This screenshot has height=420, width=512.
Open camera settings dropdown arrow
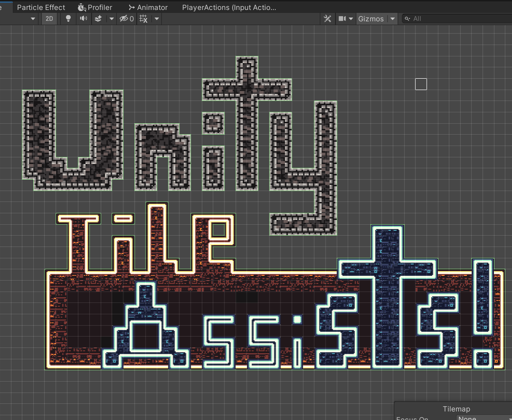[x=351, y=18]
